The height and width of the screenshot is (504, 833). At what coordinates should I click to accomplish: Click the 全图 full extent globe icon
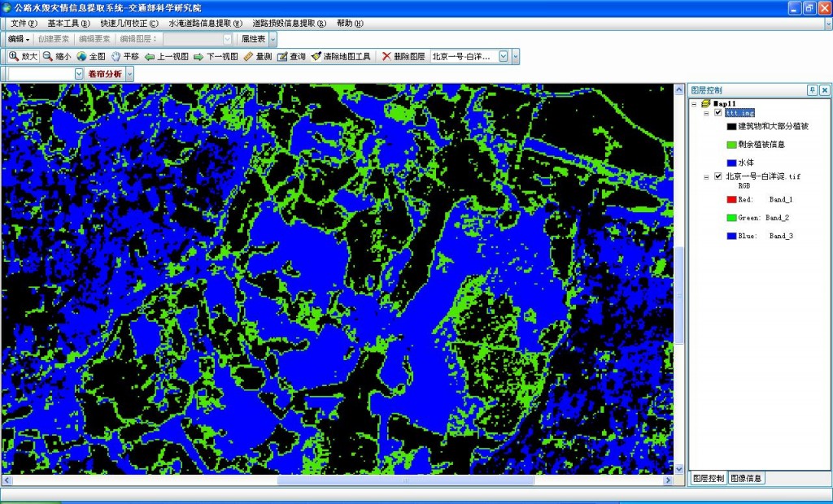click(x=91, y=57)
